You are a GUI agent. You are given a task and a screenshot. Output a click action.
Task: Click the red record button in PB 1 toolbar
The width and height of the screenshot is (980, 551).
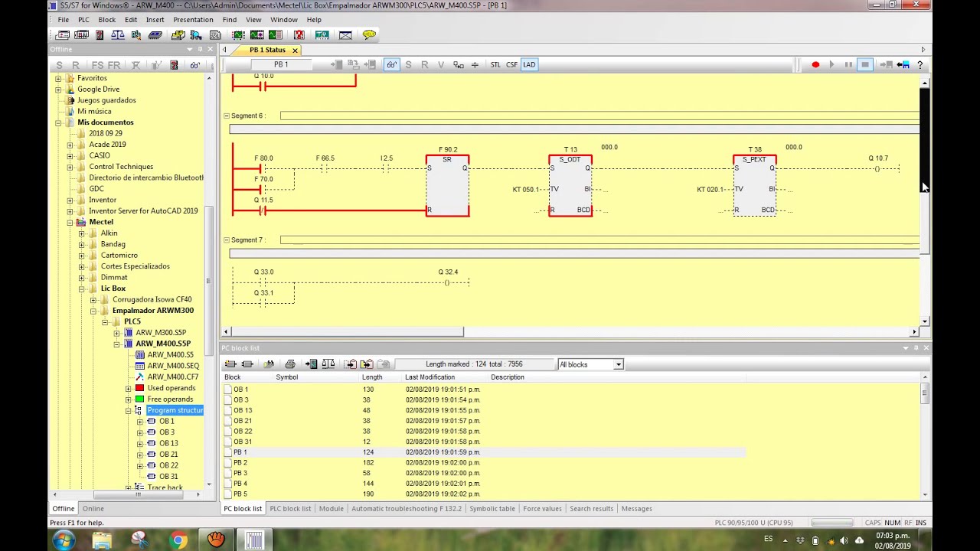click(815, 64)
